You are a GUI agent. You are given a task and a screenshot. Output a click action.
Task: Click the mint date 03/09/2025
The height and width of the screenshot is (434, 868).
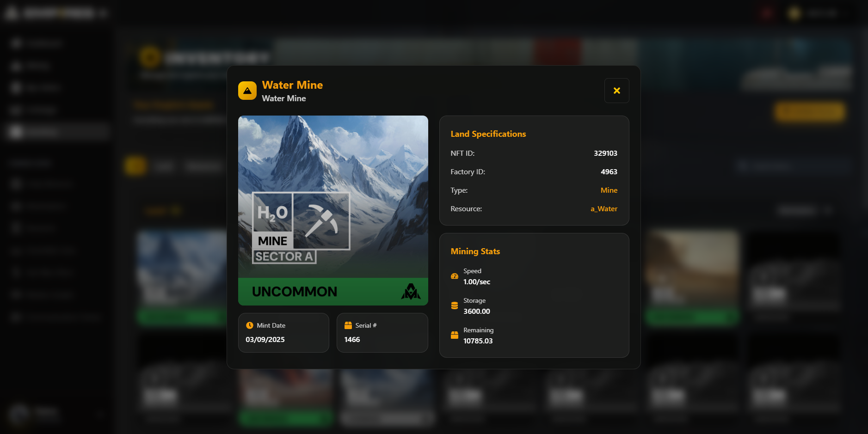[265, 340]
